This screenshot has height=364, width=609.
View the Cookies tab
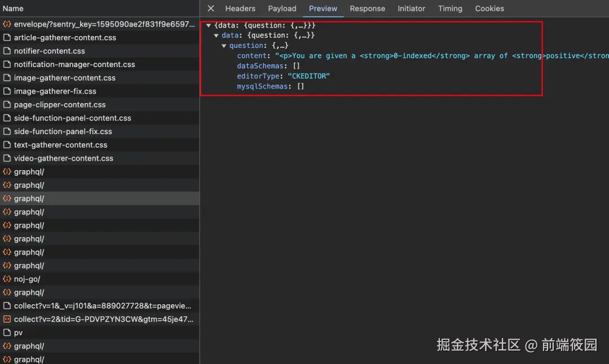(x=489, y=8)
